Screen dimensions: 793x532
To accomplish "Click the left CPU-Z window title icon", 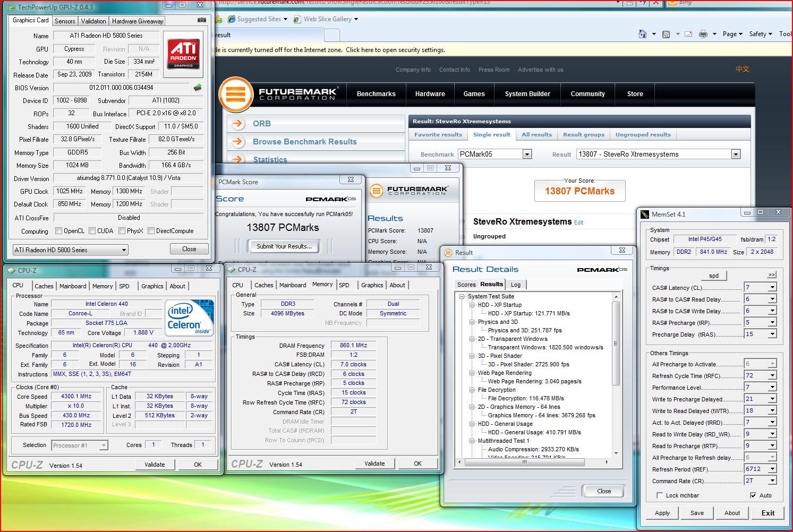I will click(11, 270).
